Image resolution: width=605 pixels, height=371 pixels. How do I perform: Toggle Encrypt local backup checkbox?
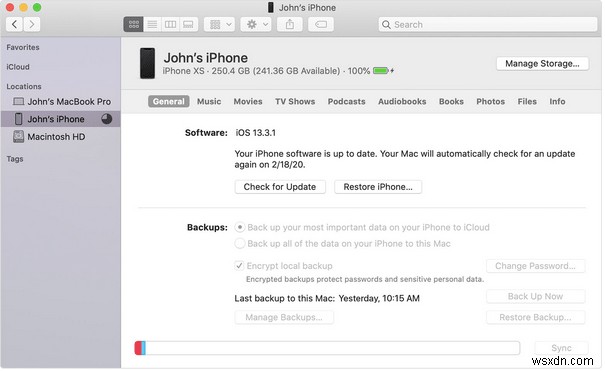[x=239, y=266]
